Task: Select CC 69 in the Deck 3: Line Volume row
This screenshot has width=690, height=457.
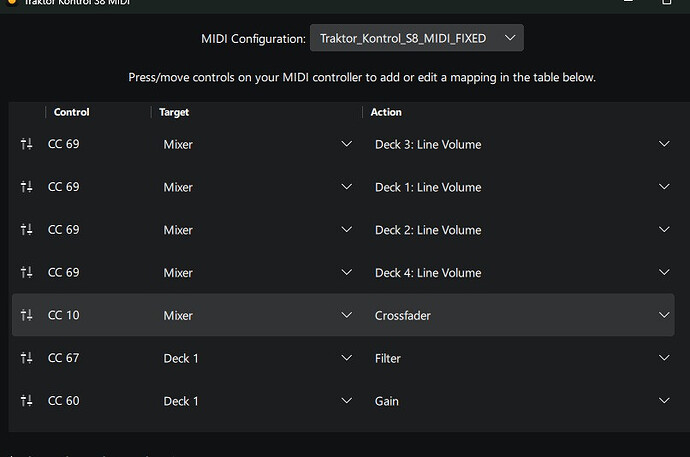Action: point(63,144)
